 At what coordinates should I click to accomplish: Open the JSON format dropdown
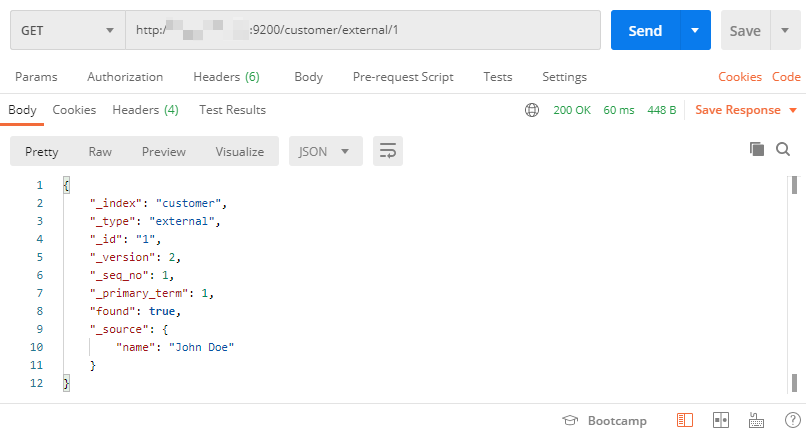326,151
